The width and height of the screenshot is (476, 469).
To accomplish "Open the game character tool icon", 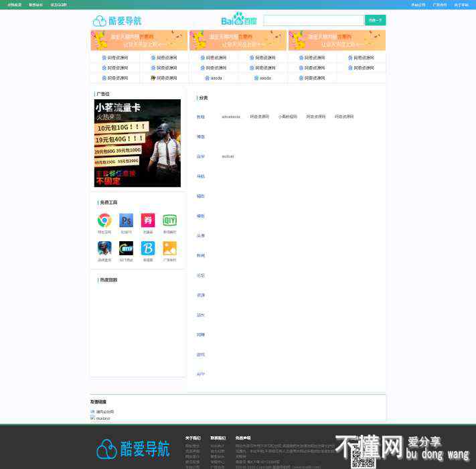I will tap(104, 248).
